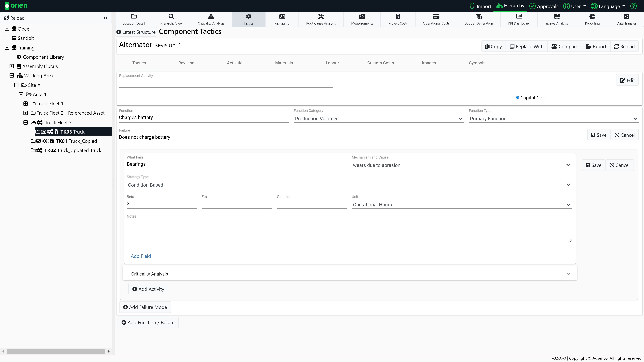Image resolution: width=644 pixels, height=362 pixels.
Task: Click the help question mark icon
Action: (634, 6)
